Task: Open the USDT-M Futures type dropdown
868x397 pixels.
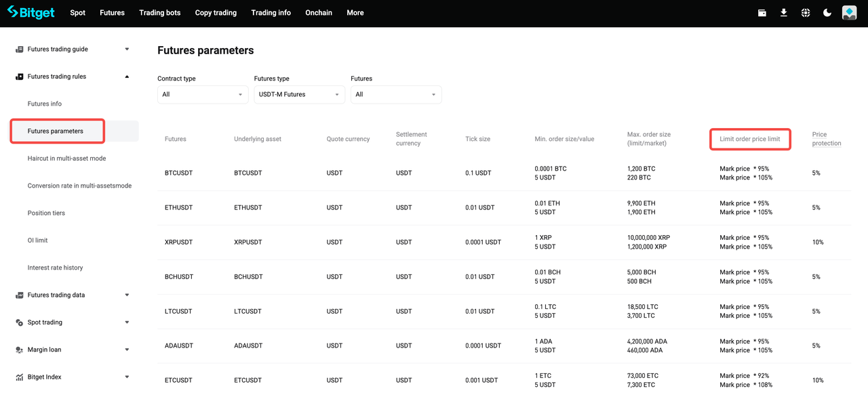Action: tap(299, 94)
